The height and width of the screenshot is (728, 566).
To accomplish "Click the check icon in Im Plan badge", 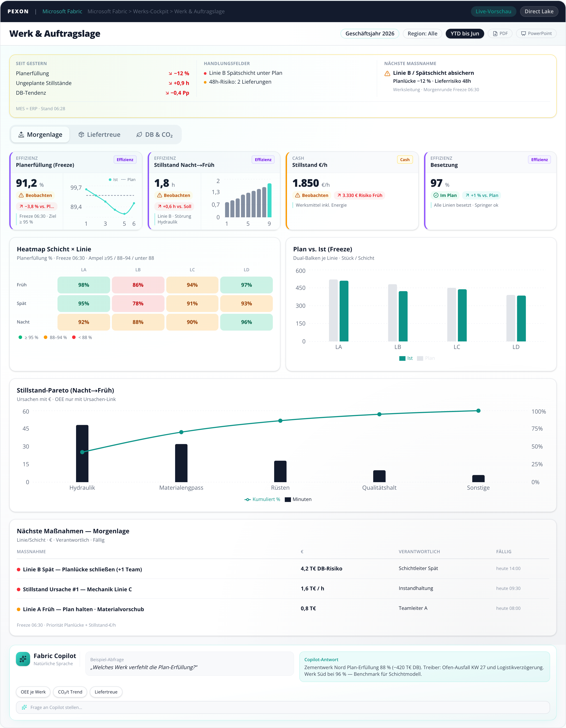I will (x=436, y=195).
